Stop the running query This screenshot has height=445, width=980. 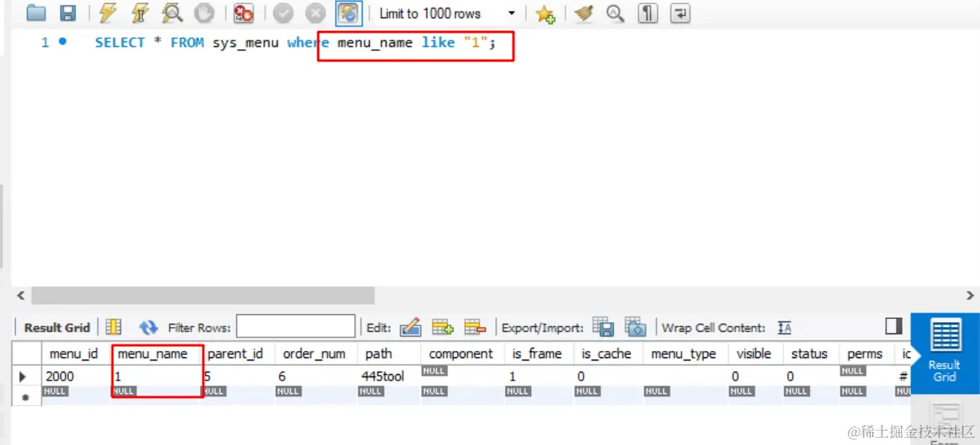[204, 13]
